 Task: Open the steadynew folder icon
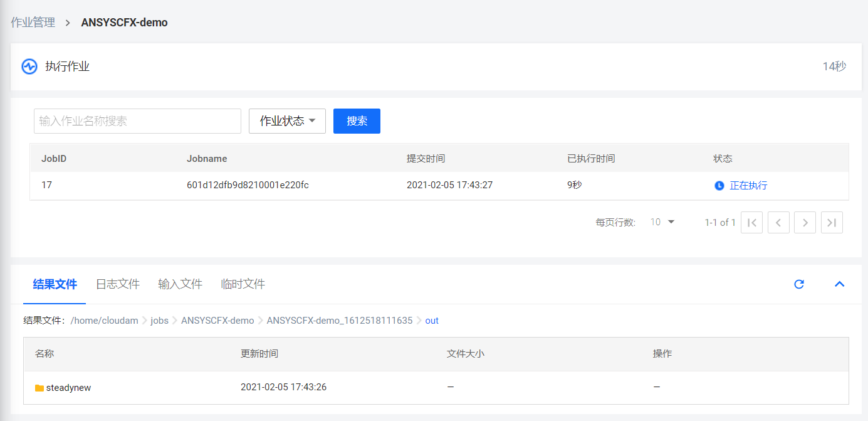pyautogui.click(x=39, y=388)
